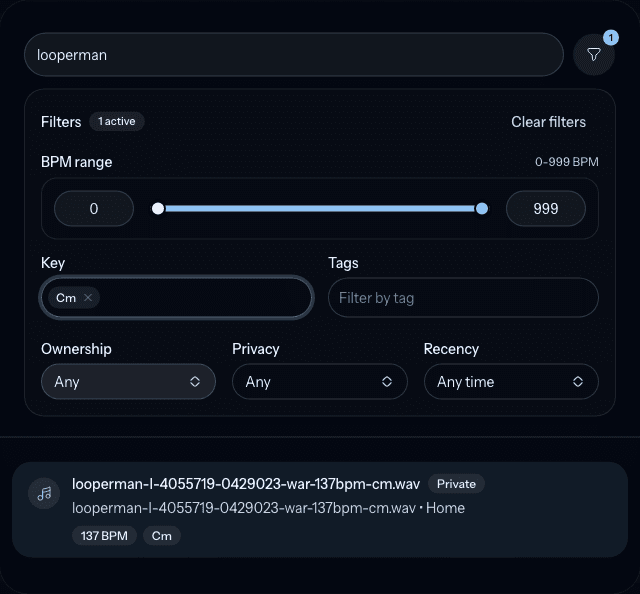Open the Recency dropdown set to Any time
Image resolution: width=640 pixels, height=594 pixels.
(511, 382)
